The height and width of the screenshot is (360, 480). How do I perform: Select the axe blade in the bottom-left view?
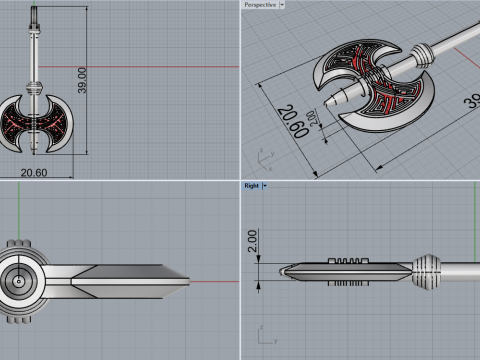pos(130,281)
